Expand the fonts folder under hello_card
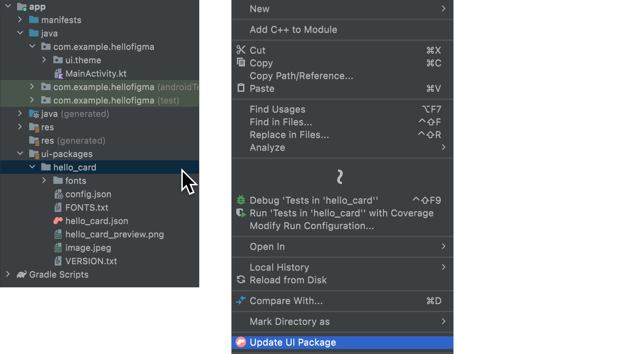Viewport: 644px width, 354px height. point(44,181)
